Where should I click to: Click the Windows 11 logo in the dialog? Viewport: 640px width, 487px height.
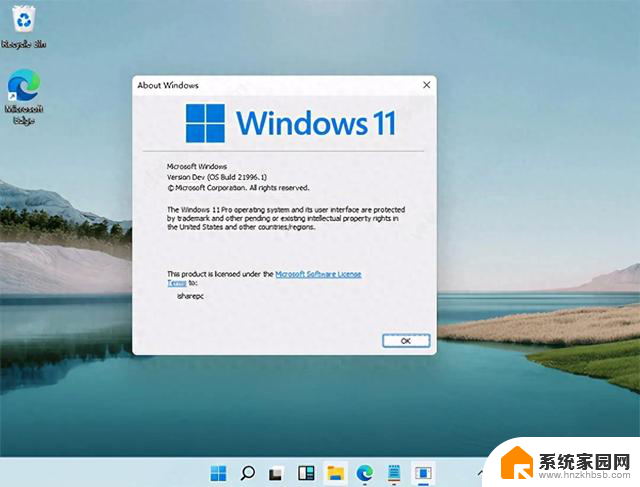click(291, 123)
